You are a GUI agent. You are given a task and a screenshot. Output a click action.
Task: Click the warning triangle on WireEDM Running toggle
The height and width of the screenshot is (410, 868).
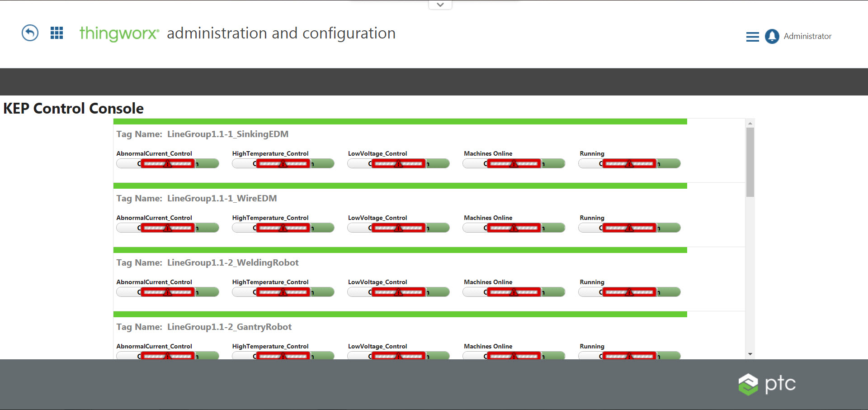coord(630,228)
